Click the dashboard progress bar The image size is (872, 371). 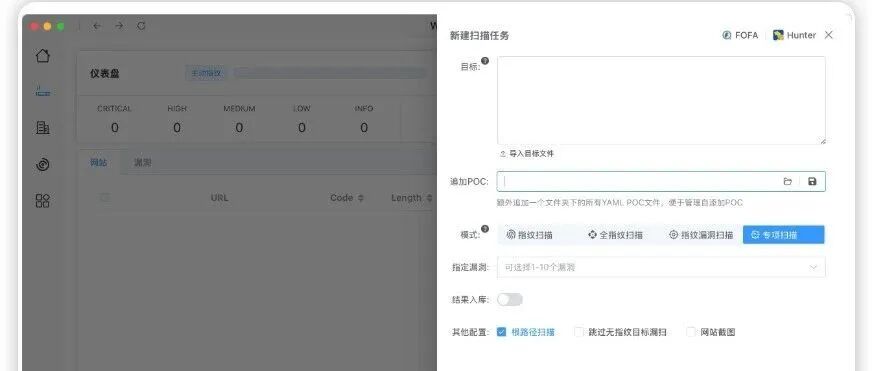click(331, 73)
